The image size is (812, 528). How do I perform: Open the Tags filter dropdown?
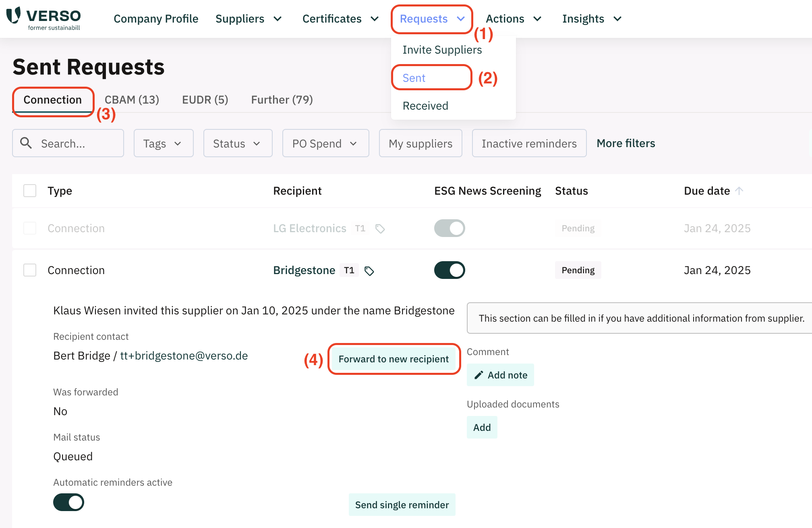click(164, 143)
